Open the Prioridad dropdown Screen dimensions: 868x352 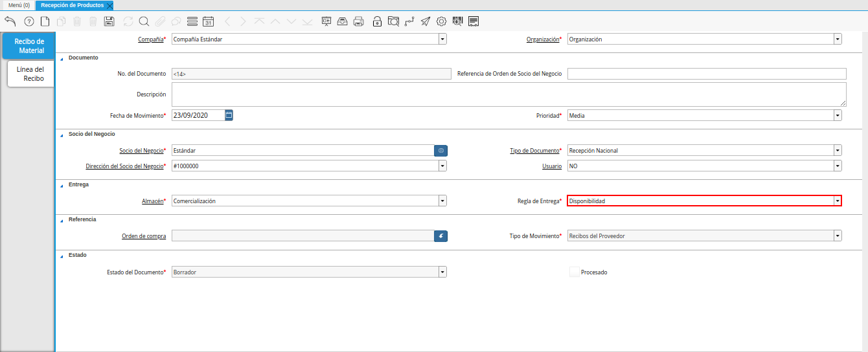[x=838, y=115]
